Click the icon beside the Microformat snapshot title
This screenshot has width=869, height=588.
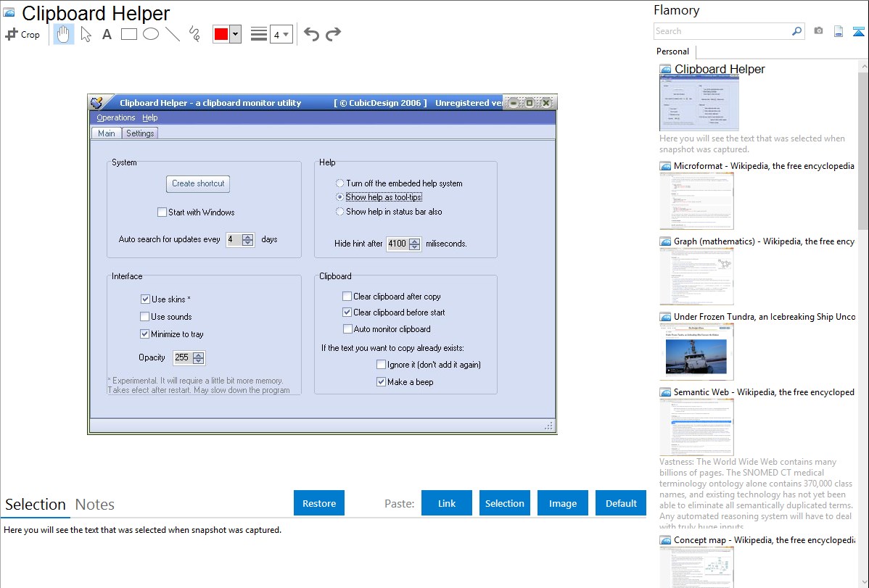pos(665,166)
